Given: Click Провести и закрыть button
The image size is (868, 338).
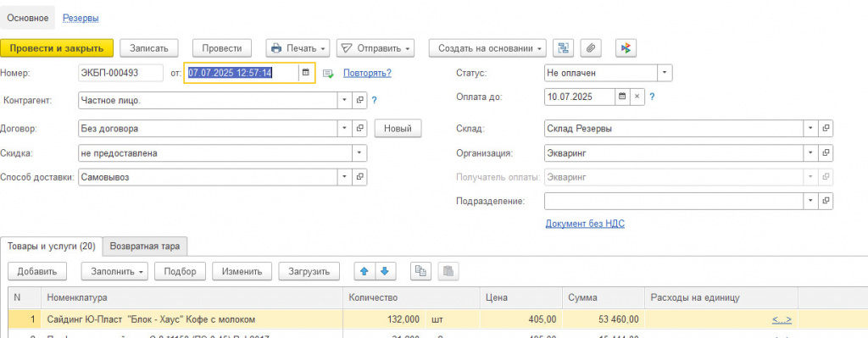Looking at the screenshot, I should click(57, 48).
